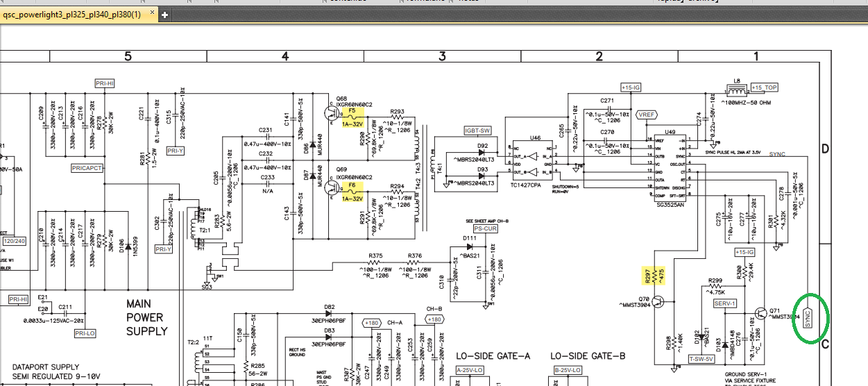Click the DATAPORT SUPPLY text
This screenshot has height=386, width=868.
[x=46, y=367]
